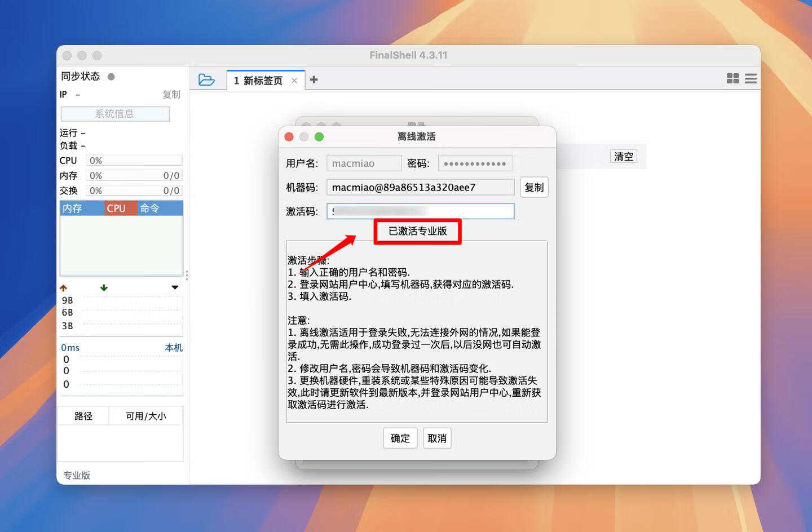Click the download traffic down arrow
Image resolution: width=812 pixels, height=532 pixels.
(104, 287)
